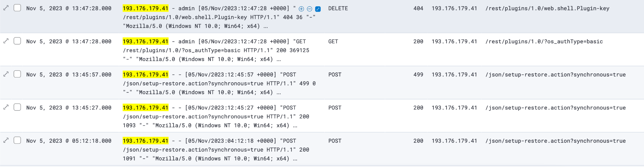Open document details for the GET 200 row
Viewport: 644px width, 167px height.
coord(6,41)
